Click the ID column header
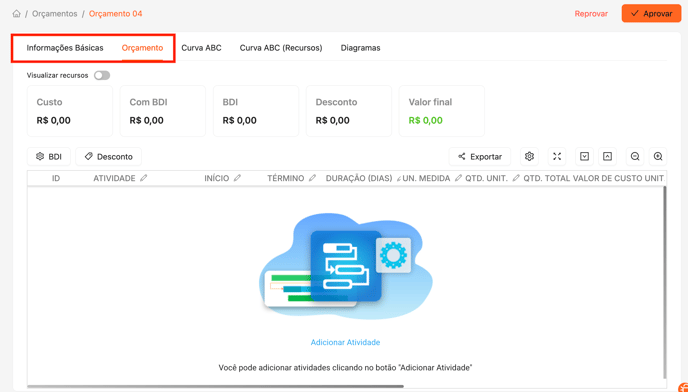This screenshot has width=688, height=392. pyautogui.click(x=56, y=179)
